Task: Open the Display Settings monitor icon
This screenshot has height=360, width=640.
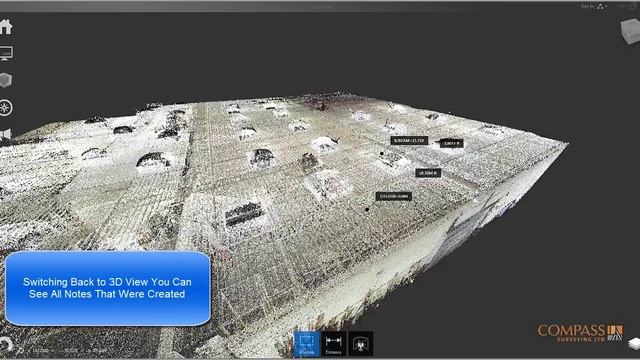Action: [x=6, y=53]
